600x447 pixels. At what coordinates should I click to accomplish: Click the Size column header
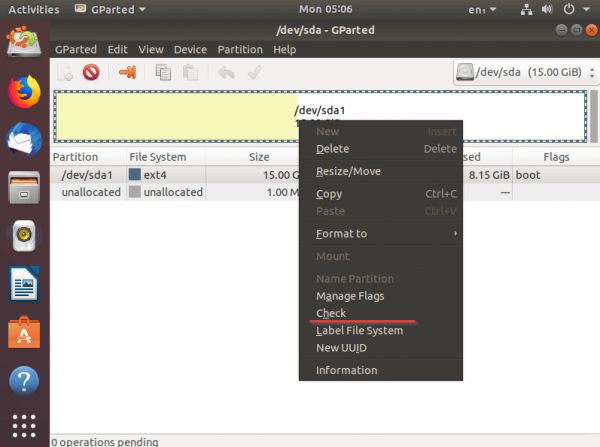259,157
